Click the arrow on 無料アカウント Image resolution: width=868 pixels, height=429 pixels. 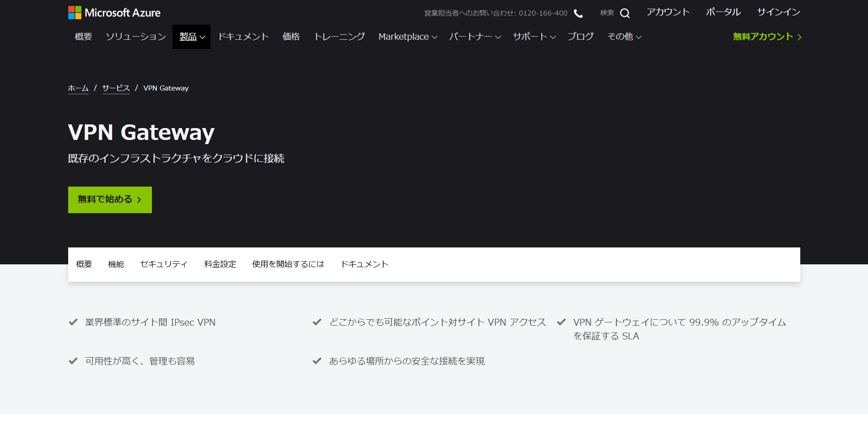tap(799, 37)
